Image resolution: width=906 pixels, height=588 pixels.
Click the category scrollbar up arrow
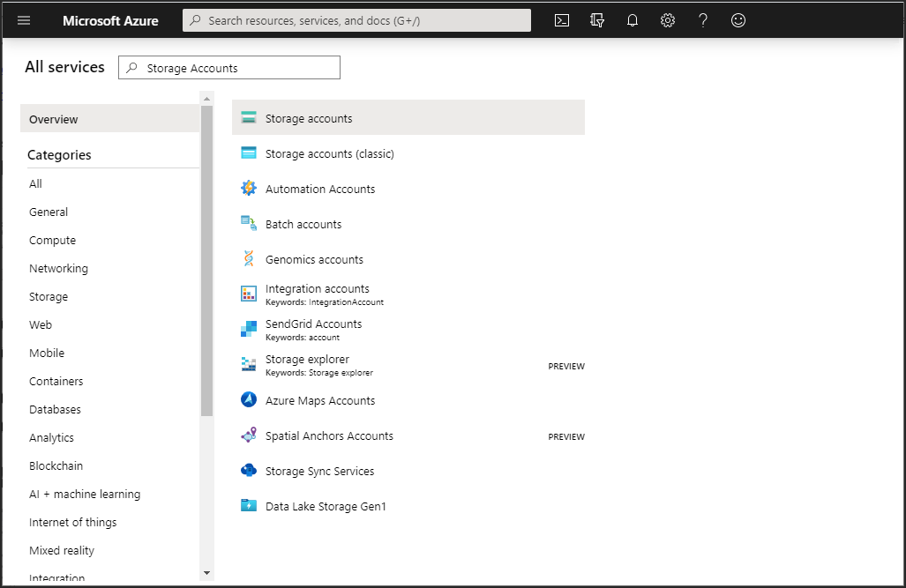click(x=206, y=99)
